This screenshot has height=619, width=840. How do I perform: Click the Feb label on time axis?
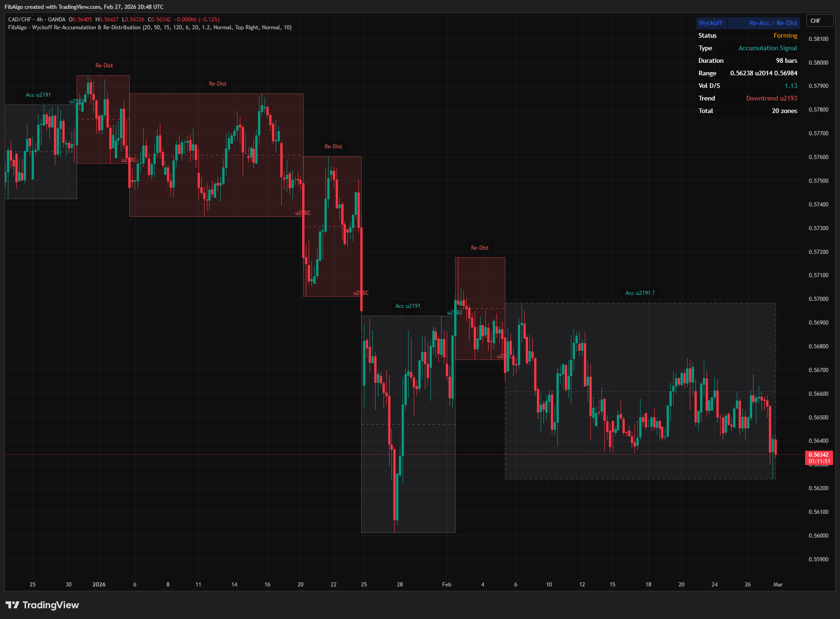pos(447,585)
